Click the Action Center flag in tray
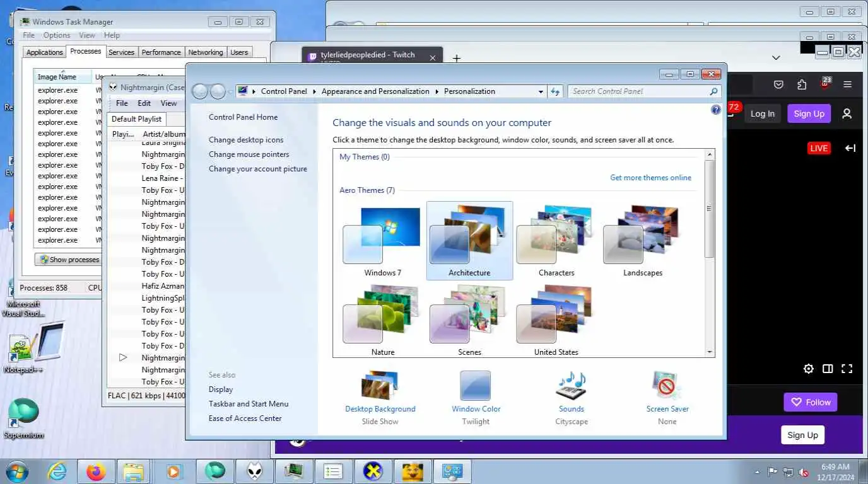 click(773, 472)
